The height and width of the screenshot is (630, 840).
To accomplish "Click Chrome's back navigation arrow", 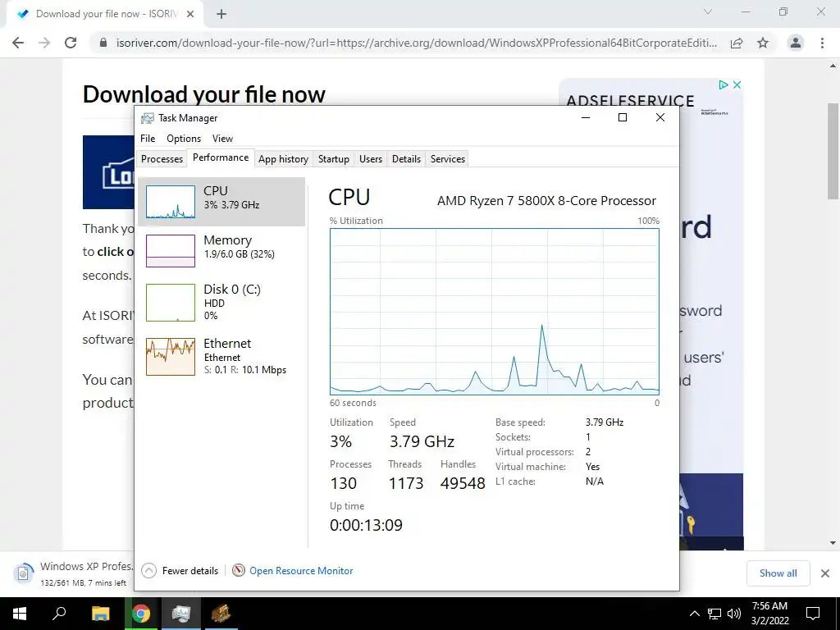I will [x=18, y=43].
